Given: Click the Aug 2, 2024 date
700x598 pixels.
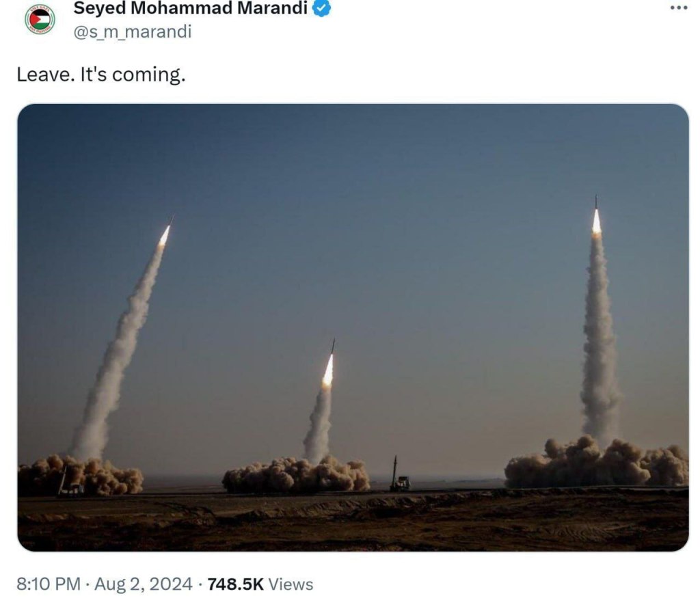Looking at the screenshot, I should click(x=144, y=584).
